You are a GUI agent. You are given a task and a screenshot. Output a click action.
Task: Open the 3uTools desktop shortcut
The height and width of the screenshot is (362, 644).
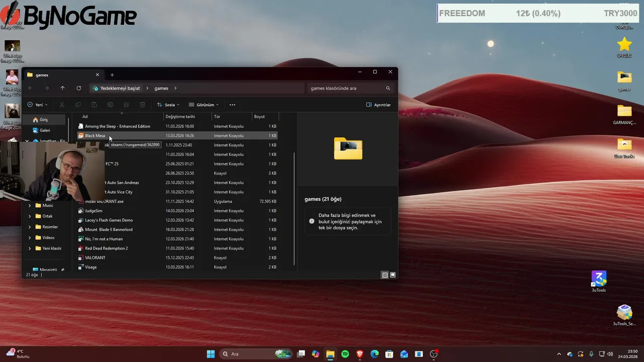pos(599,282)
